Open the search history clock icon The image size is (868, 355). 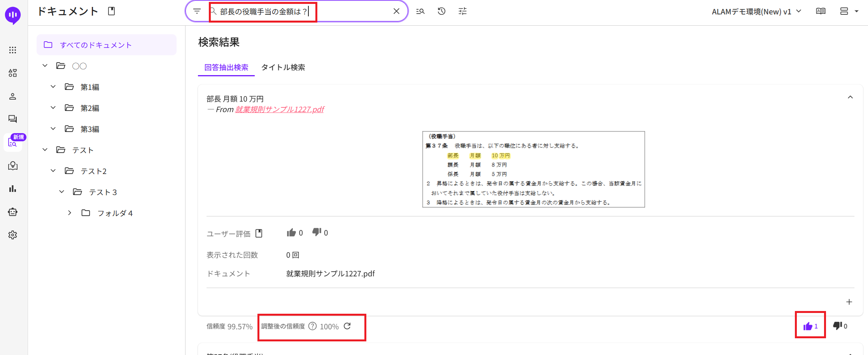pos(441,11)
